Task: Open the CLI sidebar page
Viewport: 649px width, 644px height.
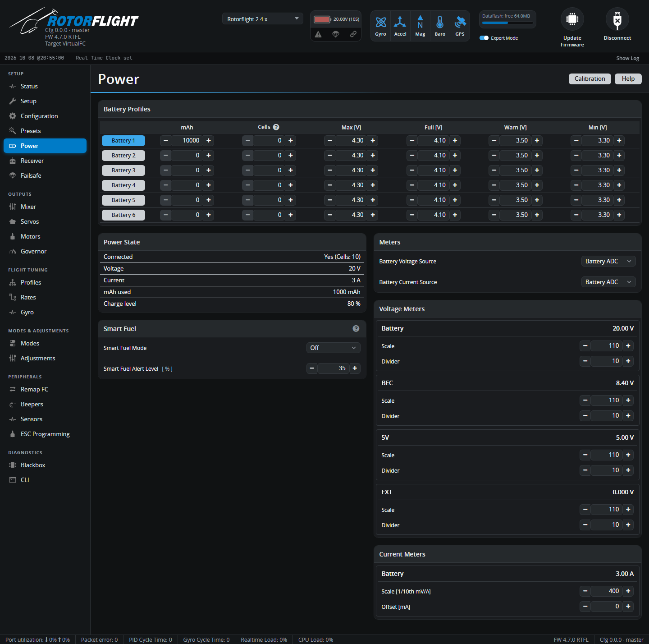Action: [x=45, y=480]
